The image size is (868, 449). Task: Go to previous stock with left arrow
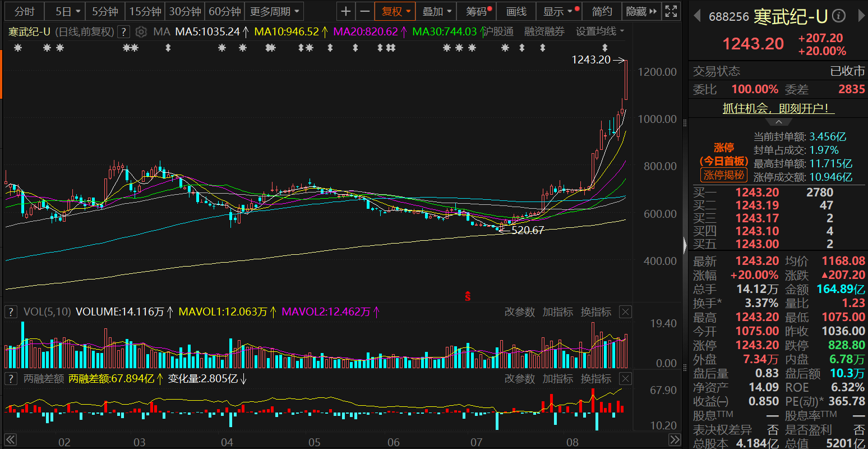pos(697,16)
